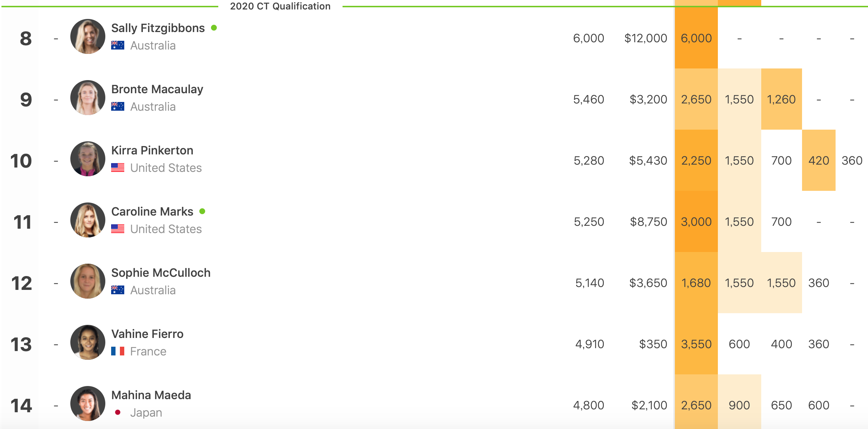Select Bronte Macaulay's 1,260 result cell
Viewport: 868px width, 429px height.
781,99
